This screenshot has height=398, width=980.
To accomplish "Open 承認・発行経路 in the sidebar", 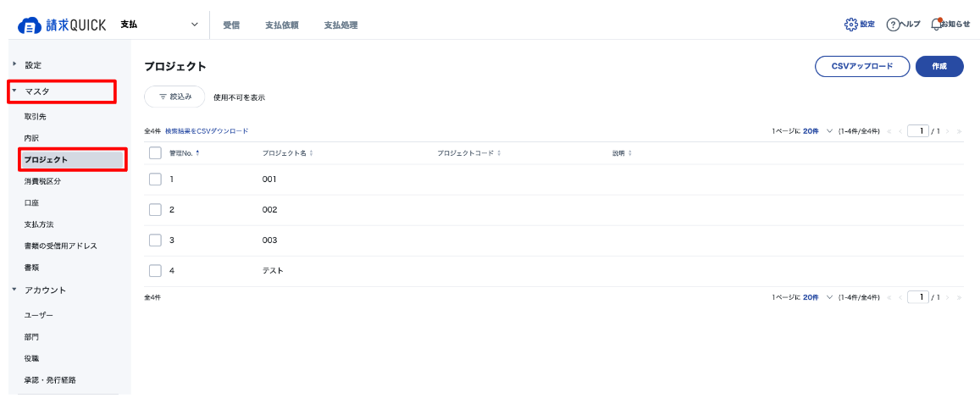I will point(50,380).
